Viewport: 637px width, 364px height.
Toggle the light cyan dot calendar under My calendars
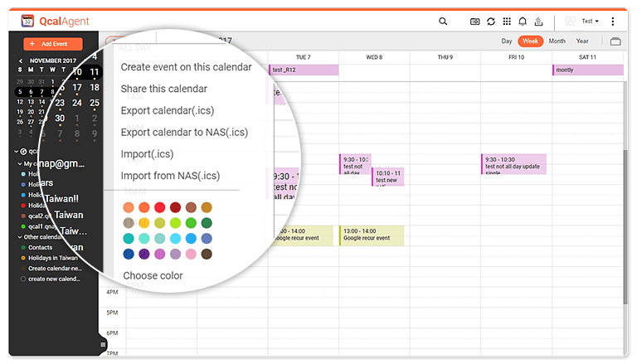pyautogui.click(x=23, y=174)
